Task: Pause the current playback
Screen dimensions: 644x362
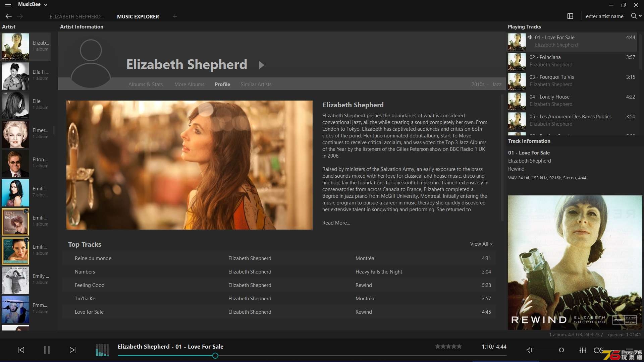Action: pos(47,350)
